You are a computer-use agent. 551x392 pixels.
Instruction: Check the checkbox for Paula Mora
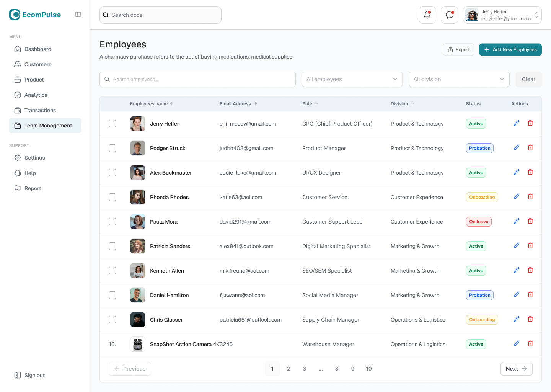click(112, 222)
